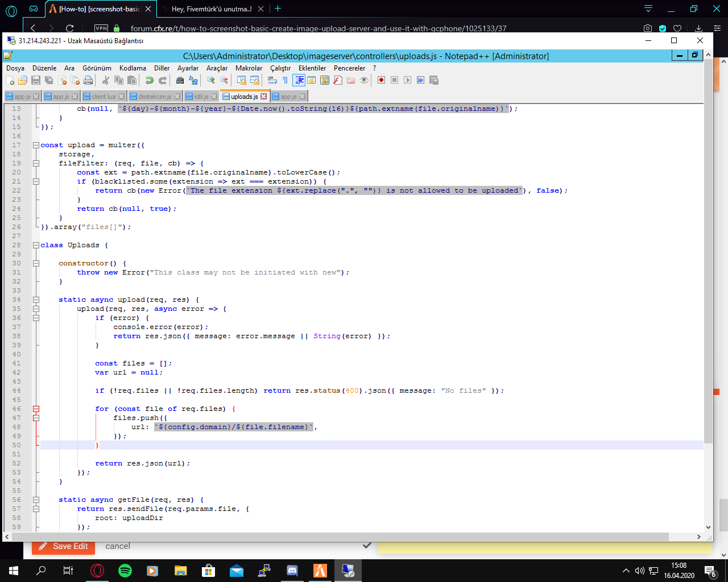This screenshot has height=582, width=728.
Task: Toggle Show All Characters pilcrow icon
Action: (285, 80)
